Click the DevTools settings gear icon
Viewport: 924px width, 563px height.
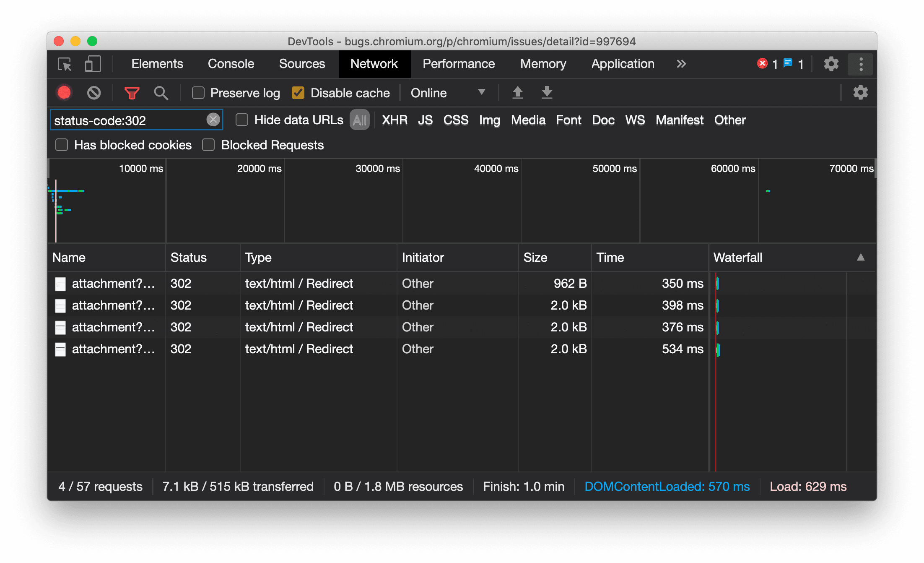[831, 63]
